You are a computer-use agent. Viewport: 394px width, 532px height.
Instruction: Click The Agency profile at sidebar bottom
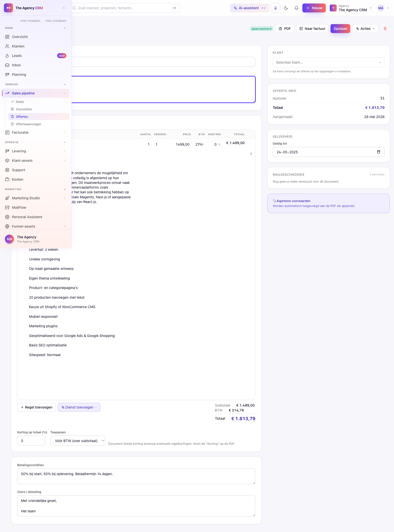click(36, 239)
